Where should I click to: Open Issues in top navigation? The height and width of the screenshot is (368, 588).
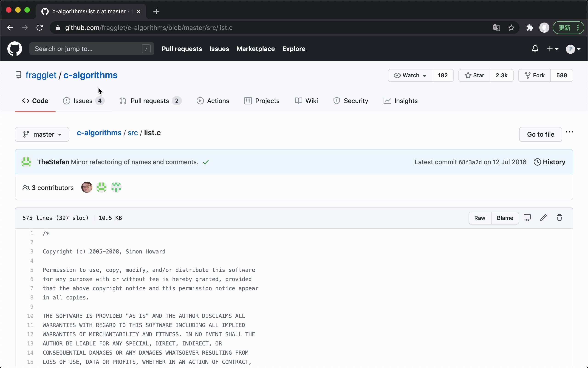(x=219, y=49)
